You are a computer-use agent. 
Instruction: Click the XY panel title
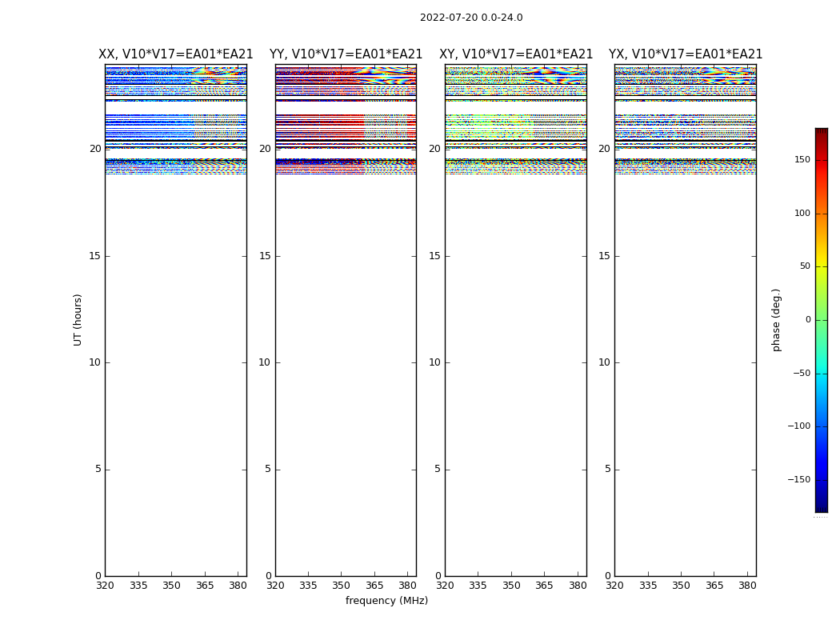[x=516, y=54]
